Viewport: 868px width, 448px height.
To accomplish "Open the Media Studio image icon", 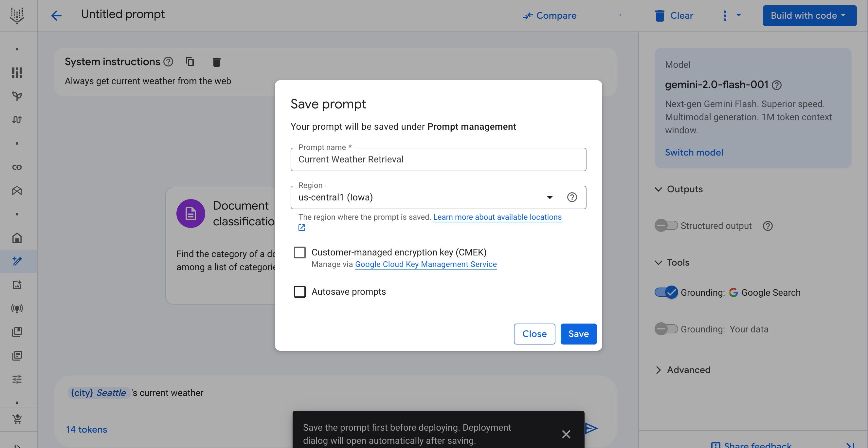I will click(x=17, y=284).
